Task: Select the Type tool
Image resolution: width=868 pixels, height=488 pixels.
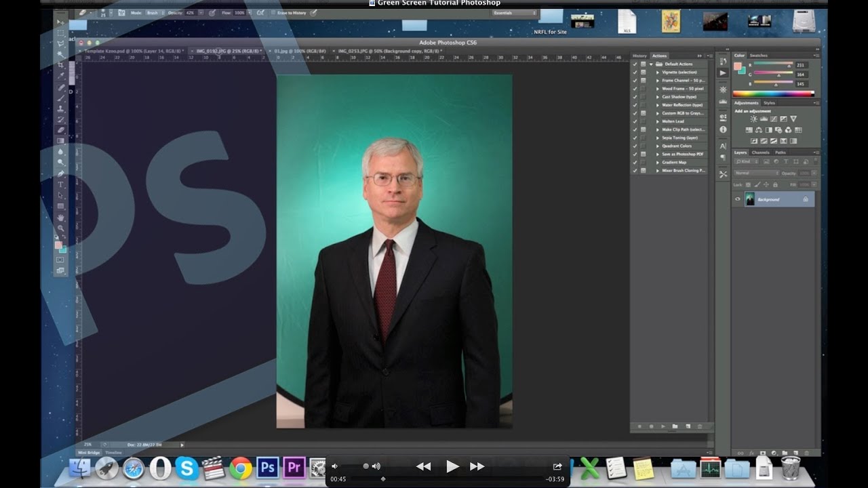Action: 61,184
